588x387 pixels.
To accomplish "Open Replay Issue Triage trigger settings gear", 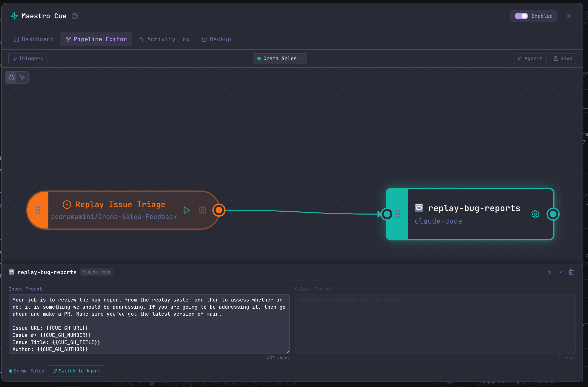I will click(x=202, y=210).
